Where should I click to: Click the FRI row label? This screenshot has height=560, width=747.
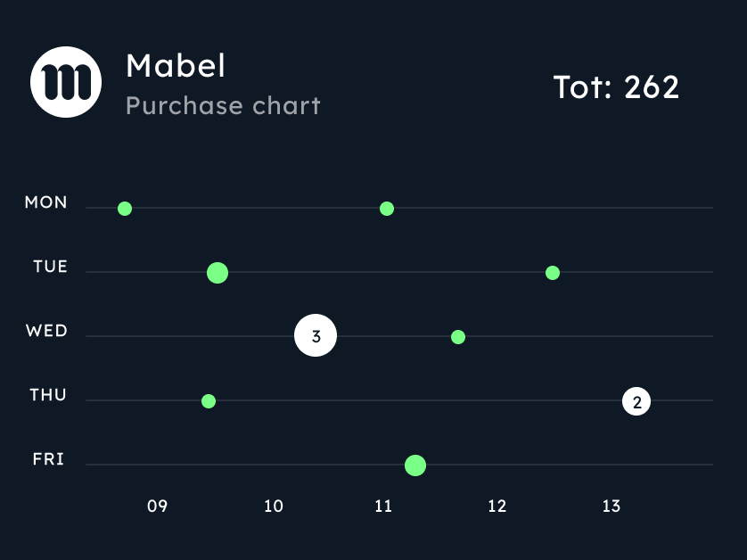pos(49,460)
